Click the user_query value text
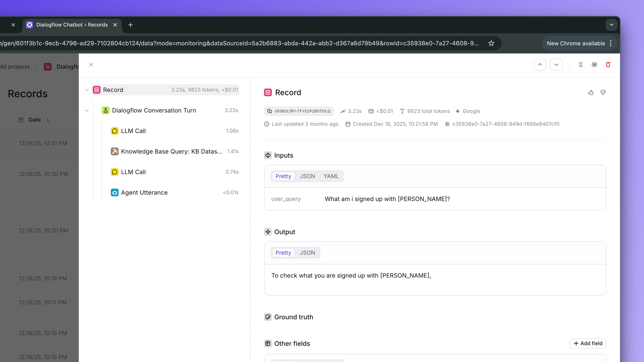The width and height of the screenshot is (644, 362). 387,199
